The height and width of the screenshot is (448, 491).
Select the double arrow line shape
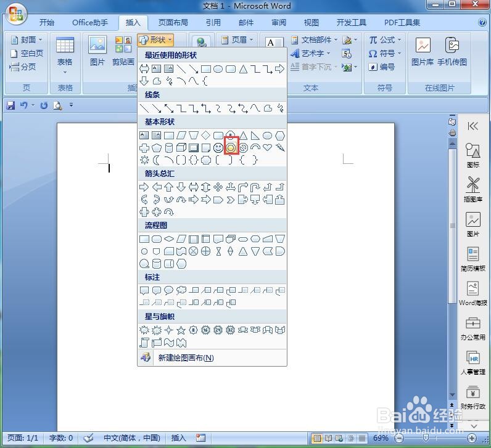tap(169, 108)
